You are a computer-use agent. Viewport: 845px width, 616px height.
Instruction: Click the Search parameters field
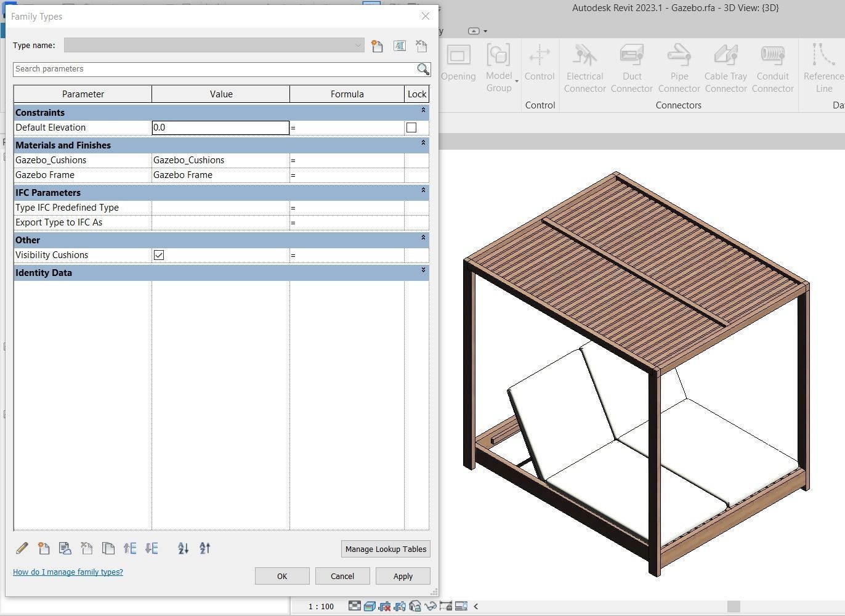[215, 69]
